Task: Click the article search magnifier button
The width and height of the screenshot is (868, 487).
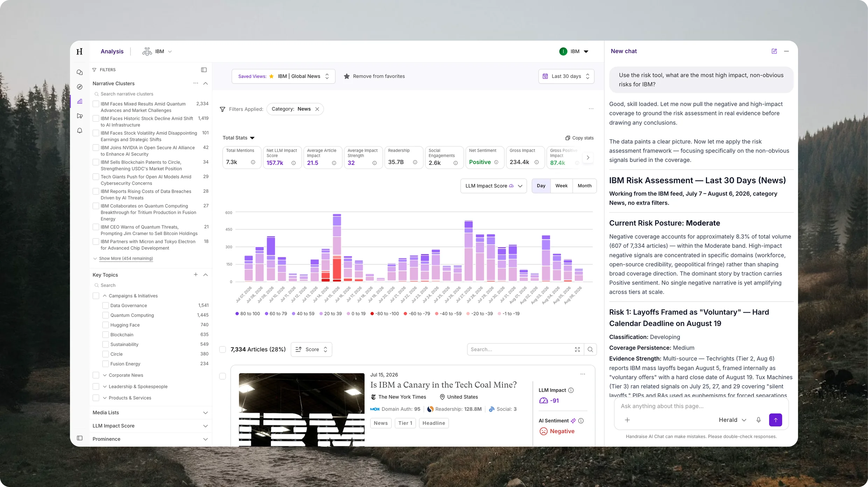Action: 590,350
